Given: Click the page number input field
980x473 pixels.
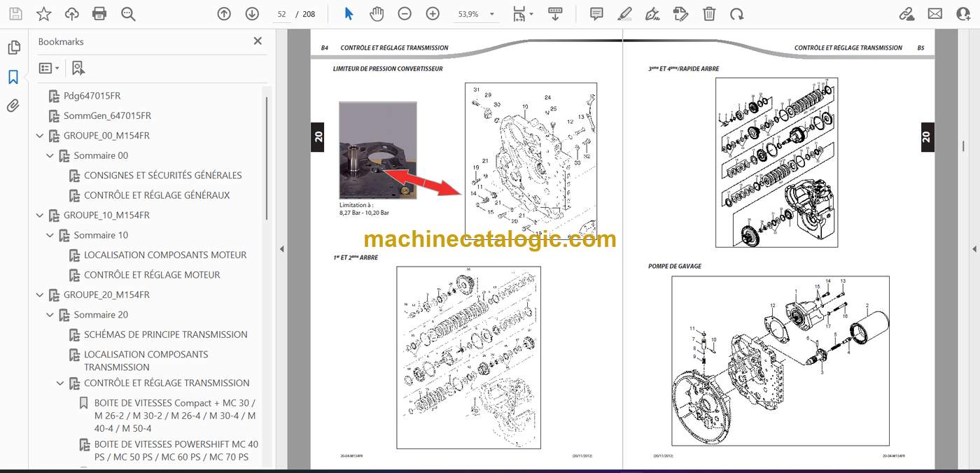Looking at the screenshot, I should click(281, 14).
